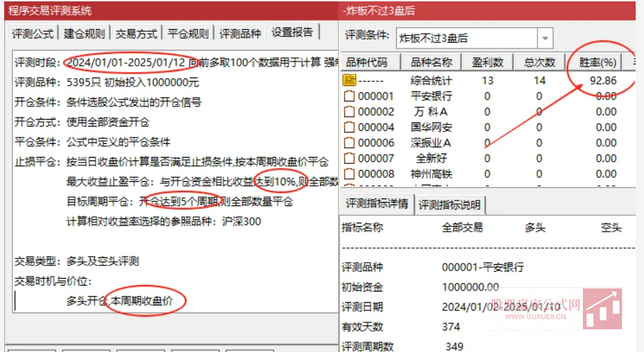This screenshot has height=352, width=644.
Task: Select stock code 000007
Action: (x=376, y=158)
